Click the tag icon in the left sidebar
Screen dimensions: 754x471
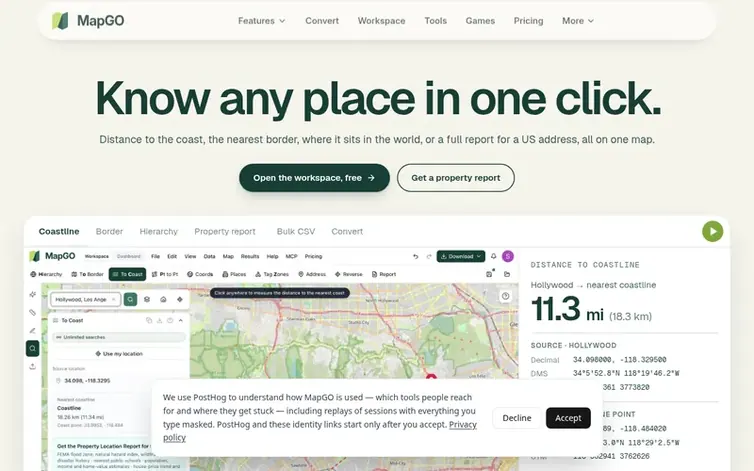(x=33, y=312)
